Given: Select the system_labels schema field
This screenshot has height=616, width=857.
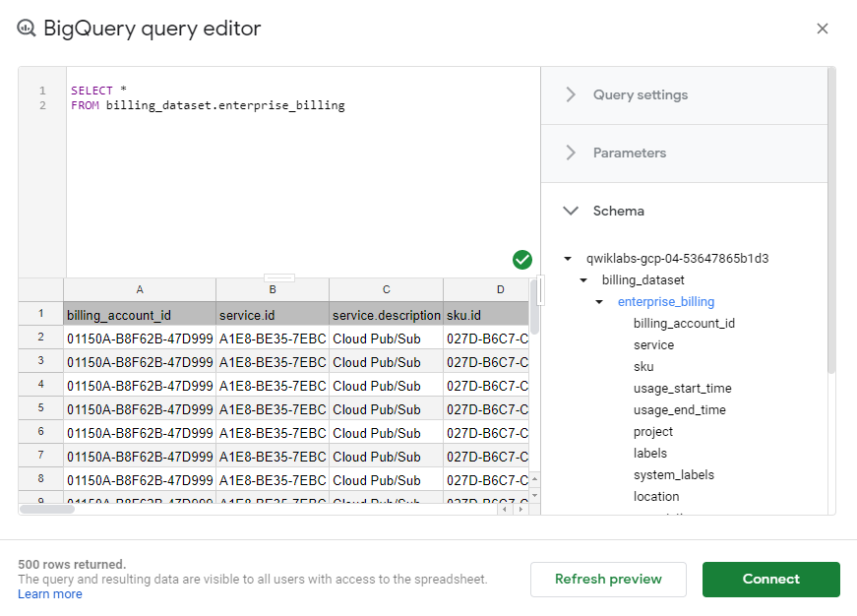Looking at the screenshot, I should click(673, 475).
